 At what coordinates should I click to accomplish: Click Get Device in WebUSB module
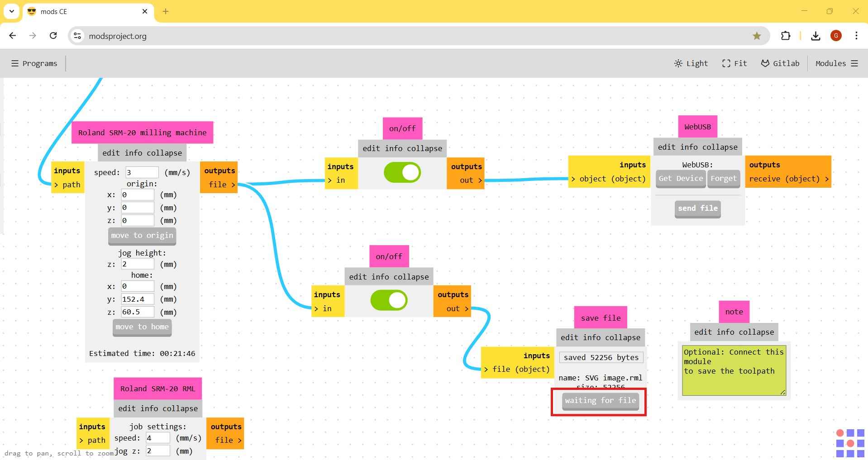pyautogui.click(x=681, y=179)
